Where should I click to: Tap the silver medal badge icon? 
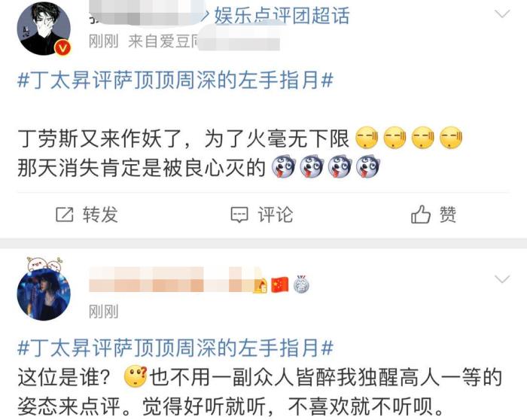coord(301,285)
